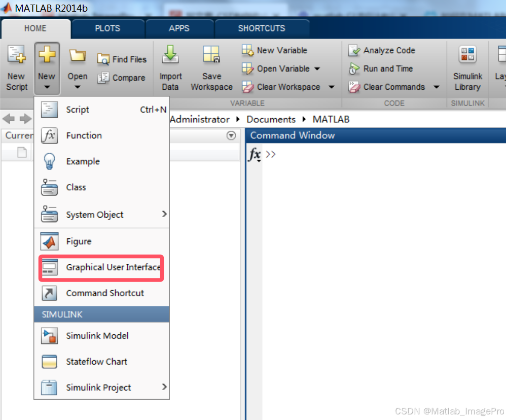Image resolution: width=506 pixels, height=420 pixels.
Task: Select Simulink Model in the menu
Action: (101, 336)
